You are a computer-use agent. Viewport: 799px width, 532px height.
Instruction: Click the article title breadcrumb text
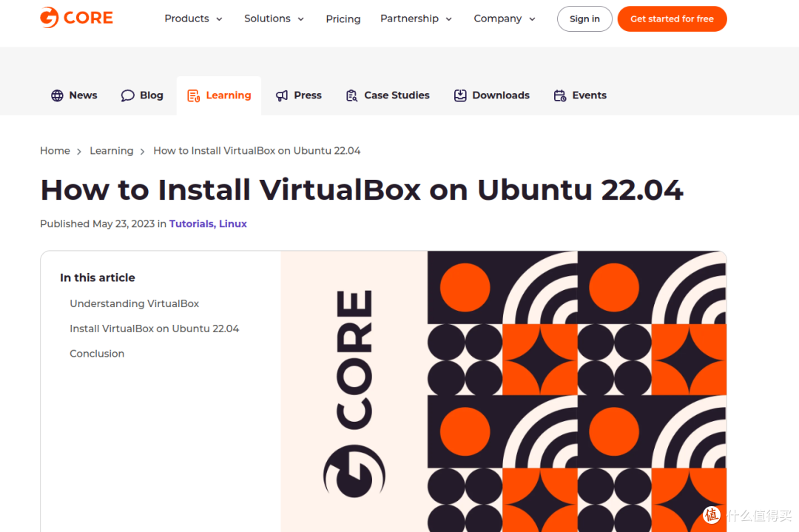coord(257,151)
